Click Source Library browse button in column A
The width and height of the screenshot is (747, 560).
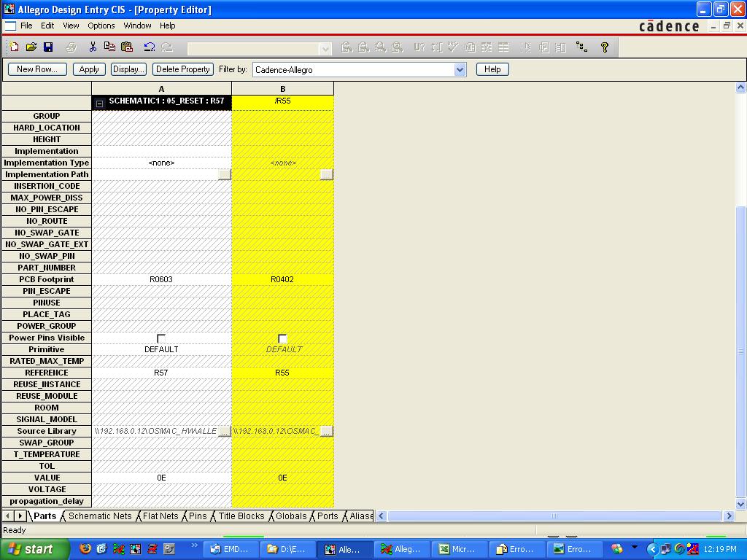click(x=224, y=431)
